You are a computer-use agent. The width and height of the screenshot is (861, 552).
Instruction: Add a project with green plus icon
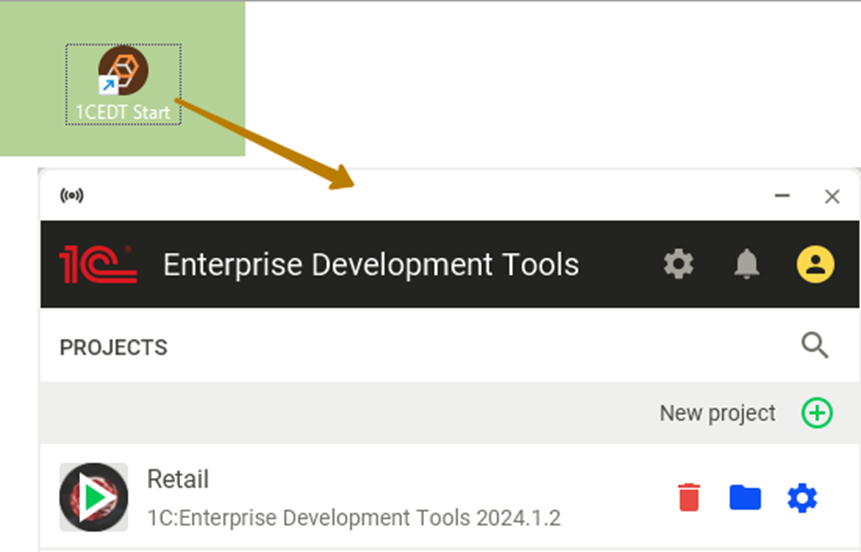pyautogui.click(x=817, y=413)
